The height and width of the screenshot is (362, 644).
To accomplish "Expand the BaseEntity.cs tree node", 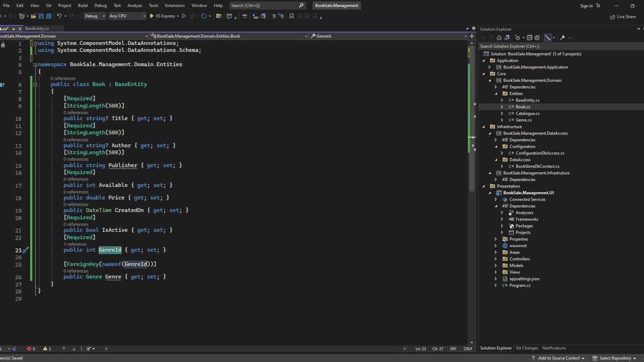I will click(x=502, y=100).
